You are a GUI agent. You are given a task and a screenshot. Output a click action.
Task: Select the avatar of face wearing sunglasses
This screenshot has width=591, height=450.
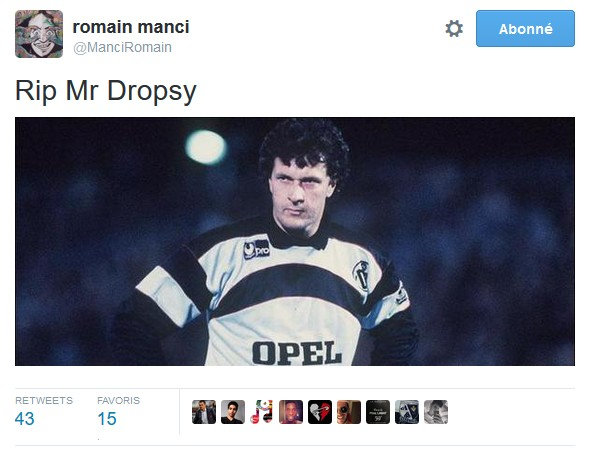pyautogui.click(x=349, y=412)
